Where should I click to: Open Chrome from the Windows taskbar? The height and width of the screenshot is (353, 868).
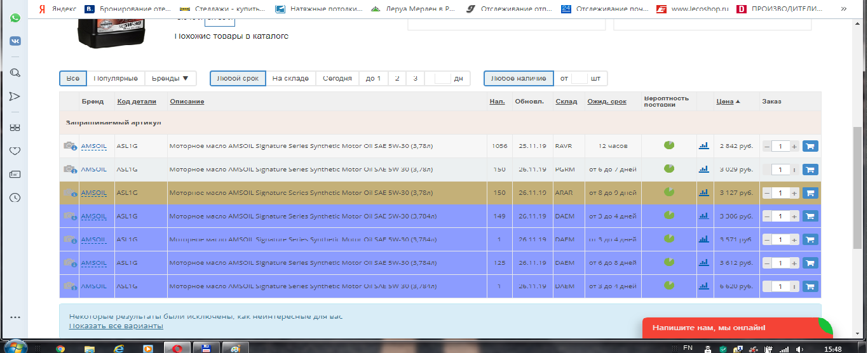coord(60,348)
